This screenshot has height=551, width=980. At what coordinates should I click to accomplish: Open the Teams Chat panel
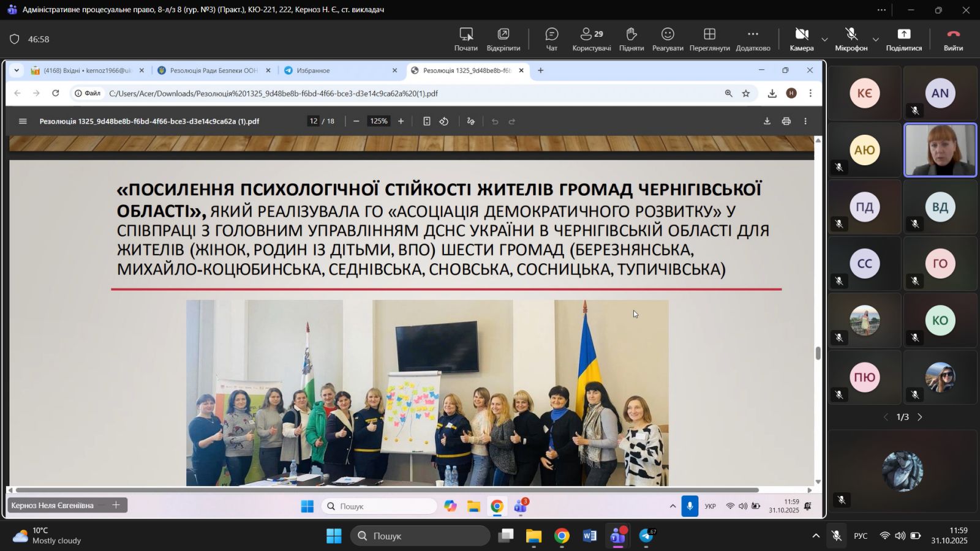551,39
